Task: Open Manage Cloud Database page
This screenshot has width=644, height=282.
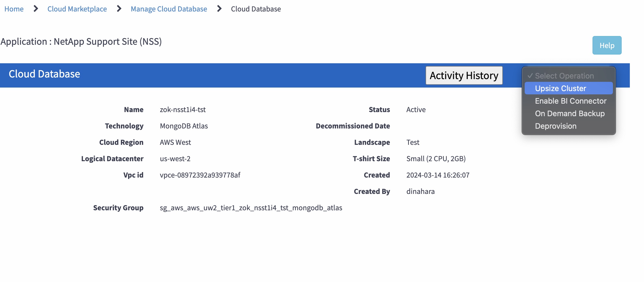Action: point(169,9)
